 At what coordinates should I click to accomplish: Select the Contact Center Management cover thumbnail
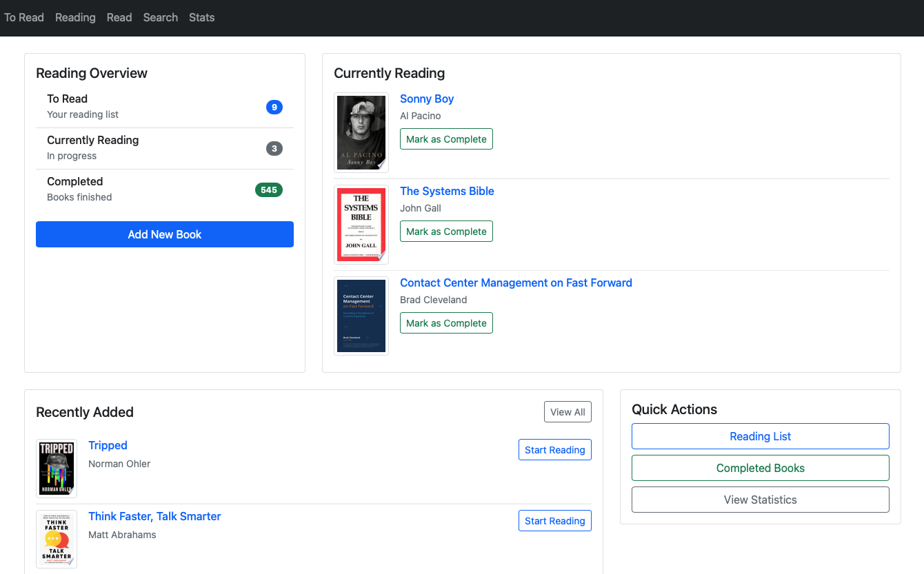[361, 316]
